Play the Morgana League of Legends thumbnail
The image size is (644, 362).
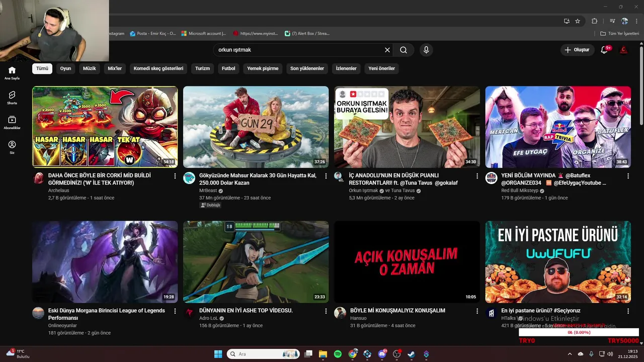(105, 262)
